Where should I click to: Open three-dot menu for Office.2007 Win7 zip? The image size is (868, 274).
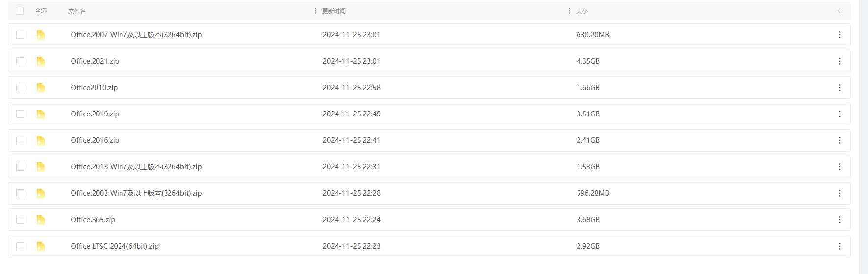(839, 35)
